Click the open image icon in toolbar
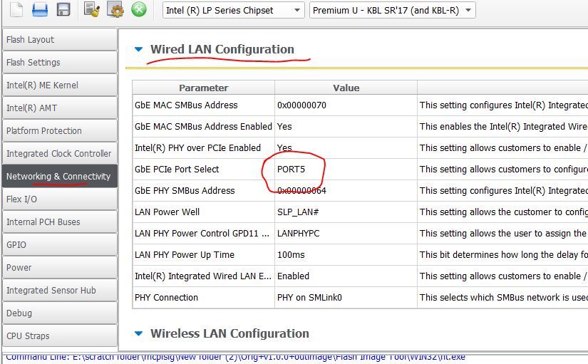Viewport: 588px width, 364px height. tap(40, 9)
